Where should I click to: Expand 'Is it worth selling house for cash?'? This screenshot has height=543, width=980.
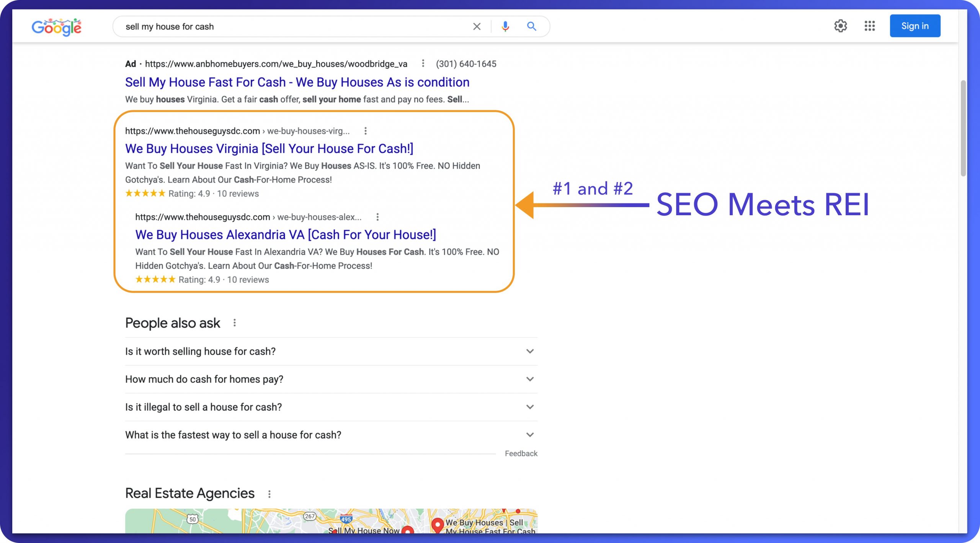[331, 351]
